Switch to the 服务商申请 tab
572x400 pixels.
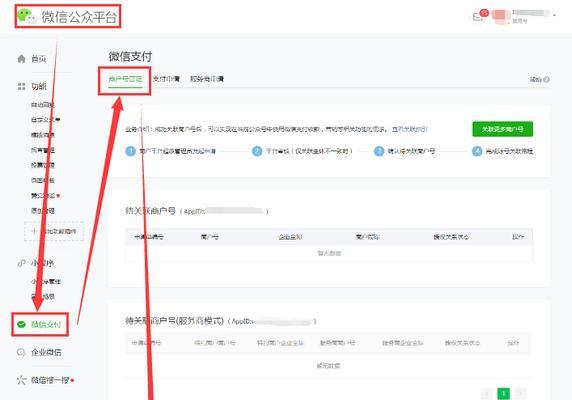pyautogui.click(x=207, y=79)
